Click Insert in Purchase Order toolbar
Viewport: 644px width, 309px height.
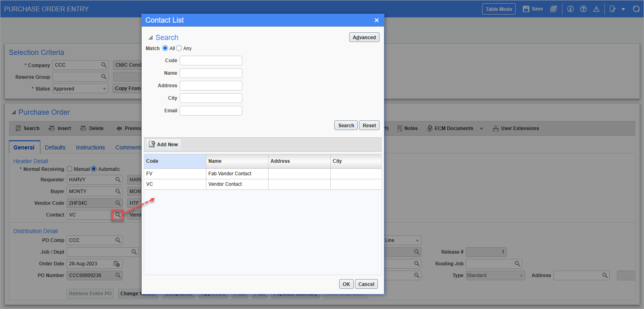point(60,128)
